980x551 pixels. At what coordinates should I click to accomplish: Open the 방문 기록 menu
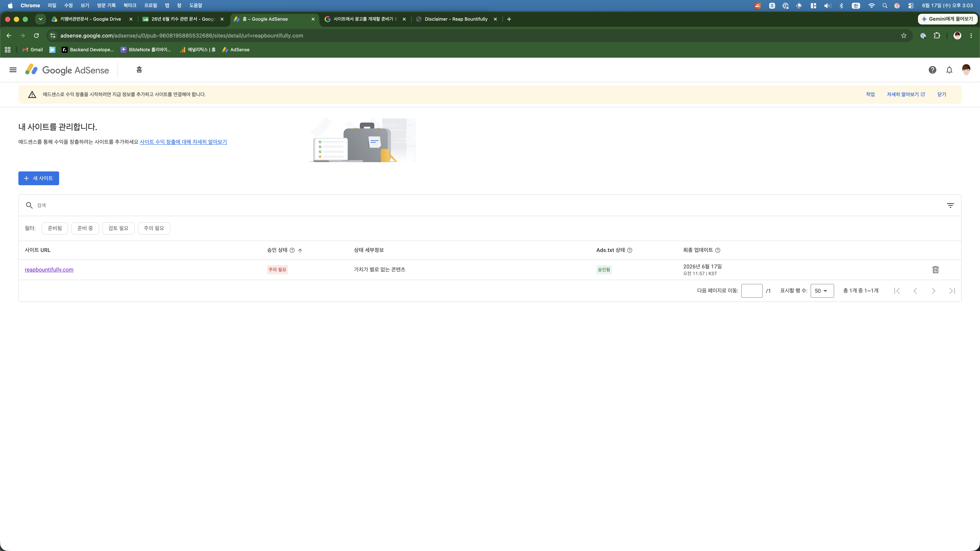(106, 5)
